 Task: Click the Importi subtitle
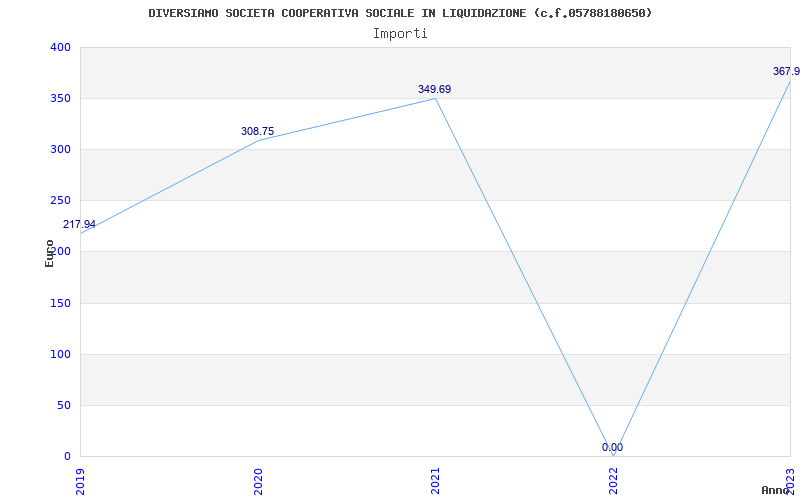[x=400, y=34]
